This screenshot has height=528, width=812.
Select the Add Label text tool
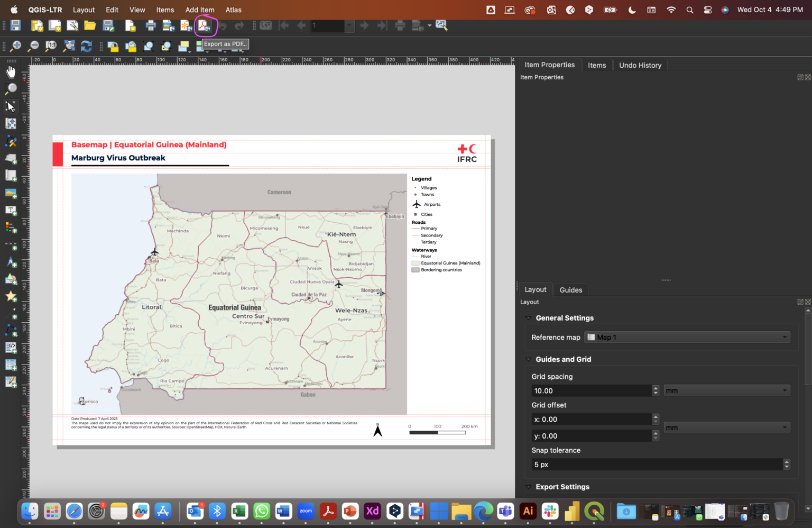11,210
